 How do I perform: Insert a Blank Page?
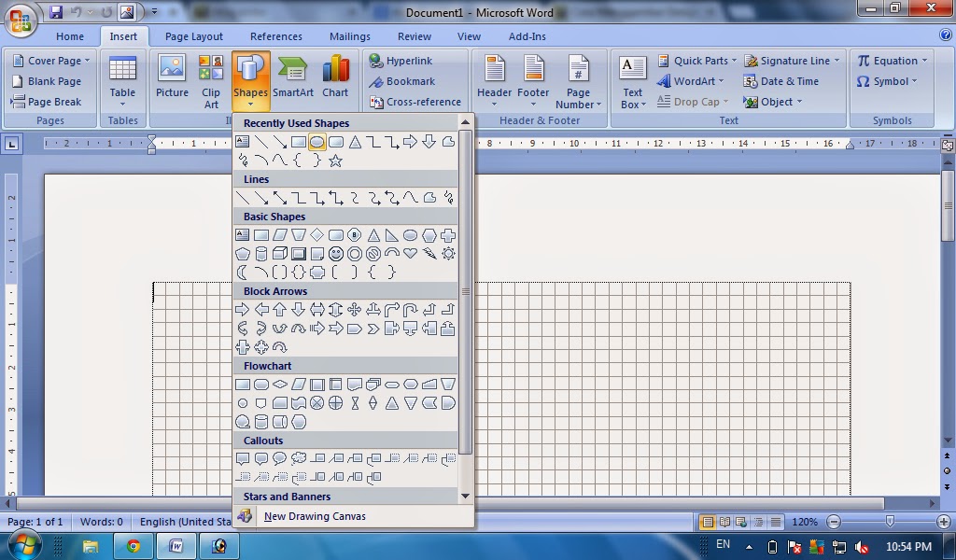click(47, 81)
